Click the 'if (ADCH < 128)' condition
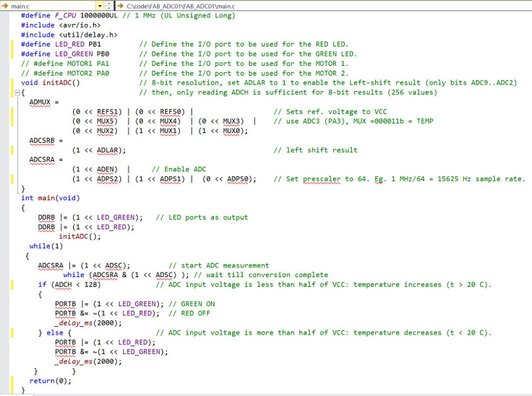The width and height of the screenshot is (532, 396). pyautogui.click(x=70, y=284)
